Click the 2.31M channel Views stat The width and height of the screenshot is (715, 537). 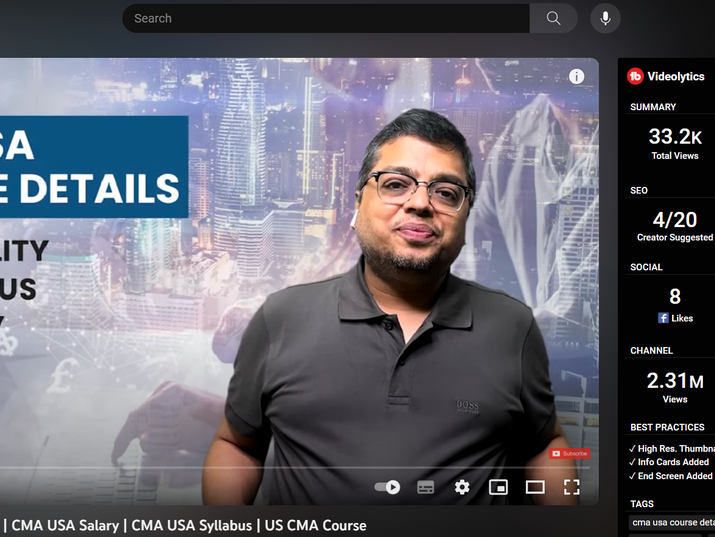(675, 387)
